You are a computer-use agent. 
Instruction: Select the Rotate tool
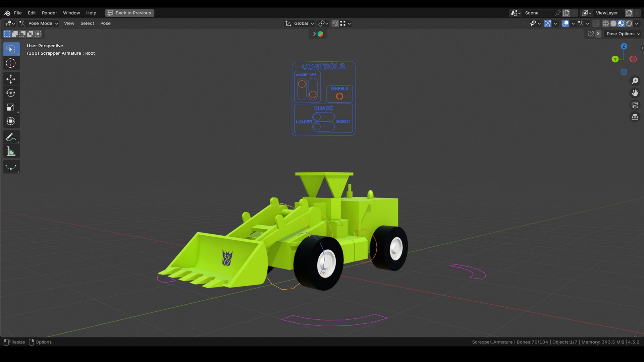11,93
